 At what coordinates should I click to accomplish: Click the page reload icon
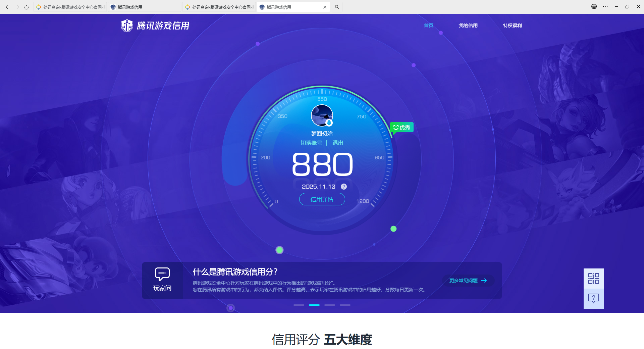[26, 7]
